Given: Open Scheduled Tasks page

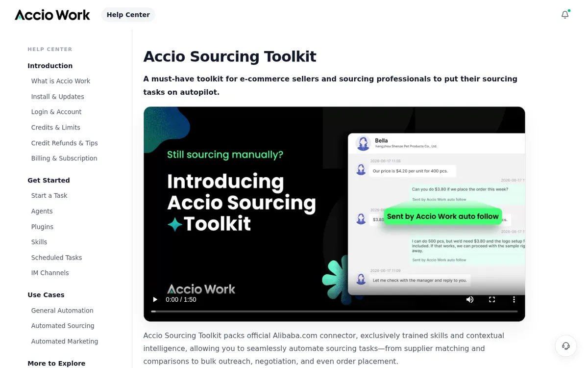Looking at the screenshot, I should coord(57,258).
